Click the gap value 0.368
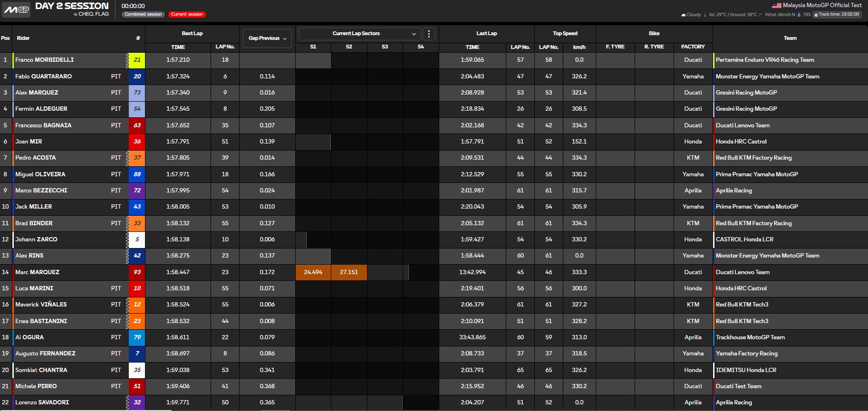This screenshot has height=411, width=868. (267, 386)
